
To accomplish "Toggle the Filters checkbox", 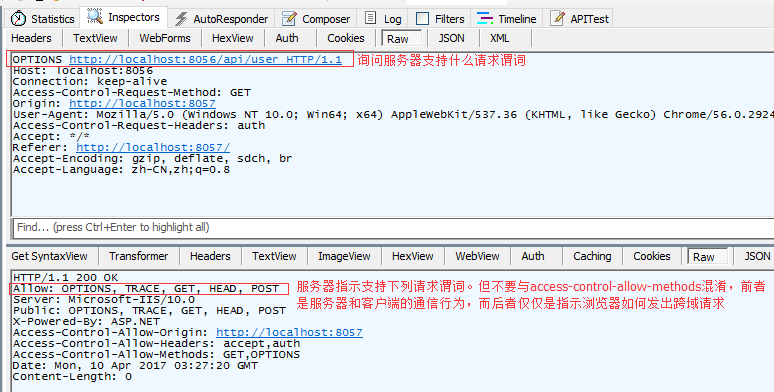I will click(423, 19).
